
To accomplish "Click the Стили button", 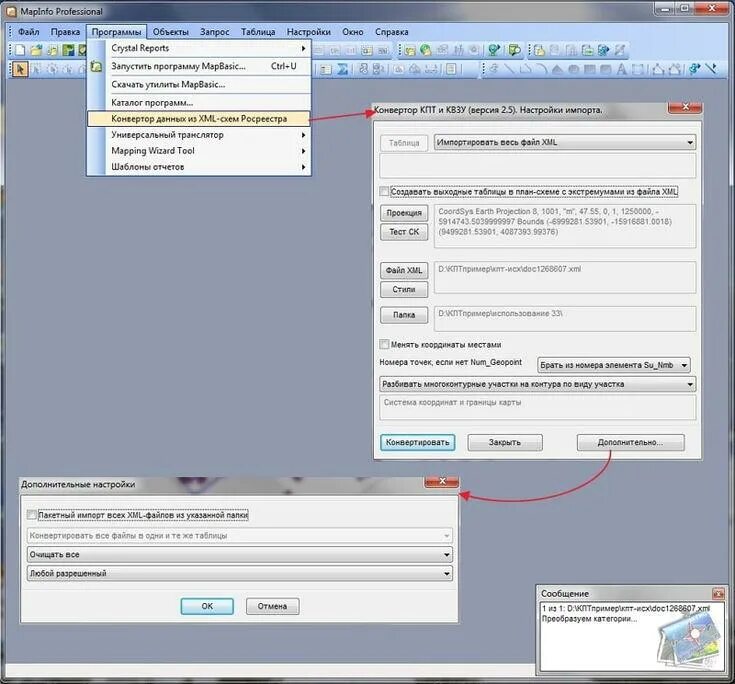I will [404, 289].
